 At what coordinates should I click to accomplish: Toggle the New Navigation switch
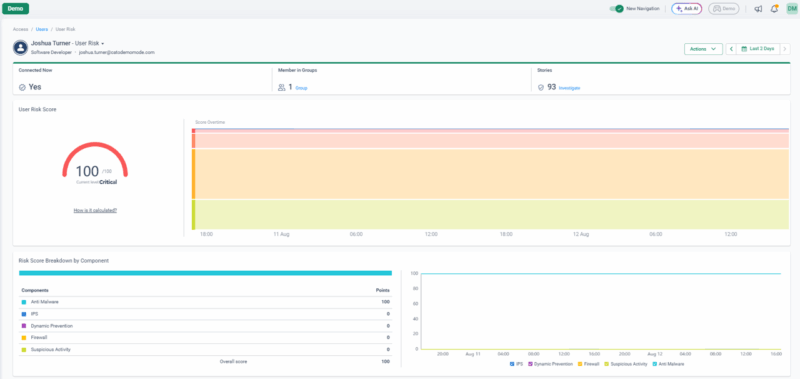click(x=617, y=9)
